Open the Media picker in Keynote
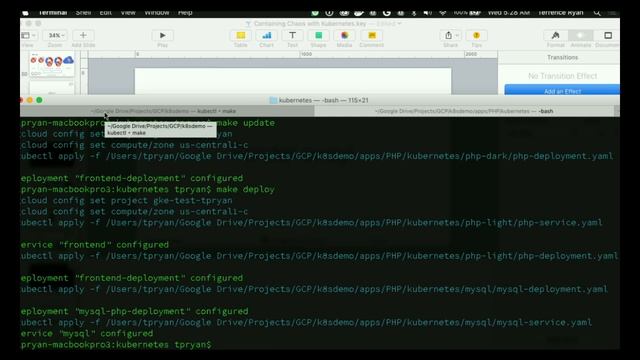640x360 pixels. [x=344, y=36]
